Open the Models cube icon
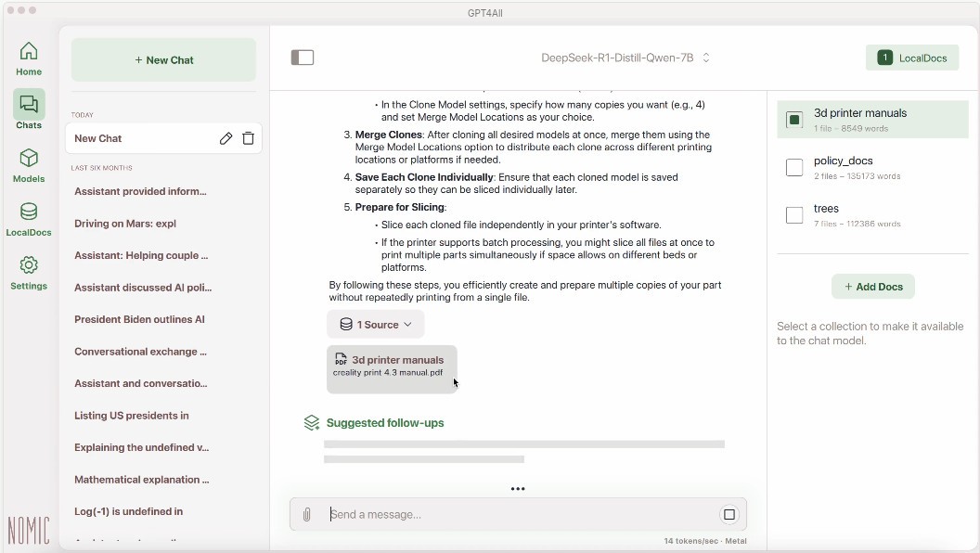This screenshot has height=553, width=980. 29,158
